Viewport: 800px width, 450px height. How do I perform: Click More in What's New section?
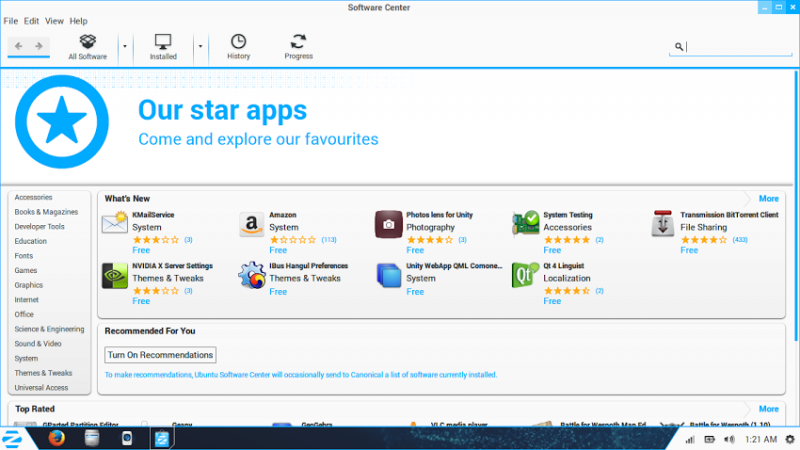coord(768,198)
